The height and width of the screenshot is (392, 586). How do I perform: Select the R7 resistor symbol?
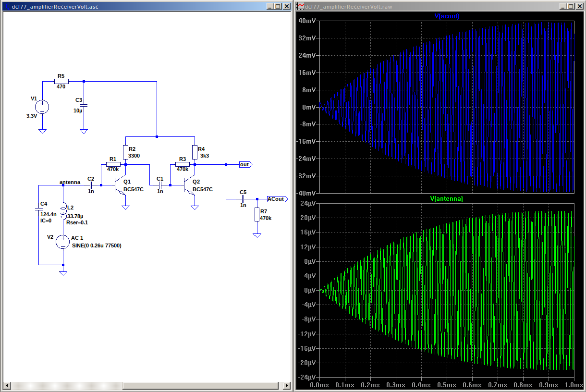coord(257,214)
